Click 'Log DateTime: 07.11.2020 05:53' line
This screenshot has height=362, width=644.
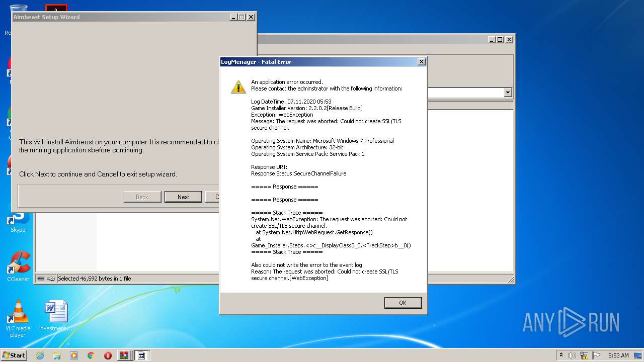click(291, 102)
